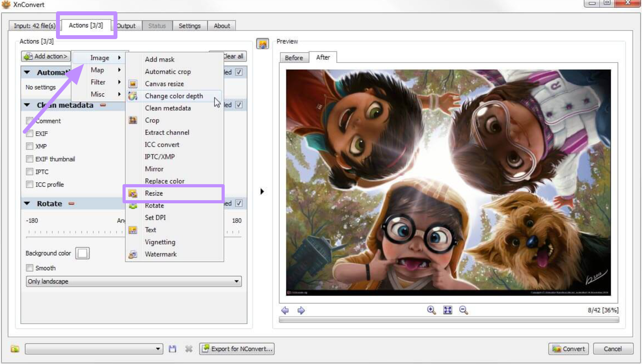Go to previous preview image arrow
The height and width of the screenshot is (364, 642).
[285, 310]
